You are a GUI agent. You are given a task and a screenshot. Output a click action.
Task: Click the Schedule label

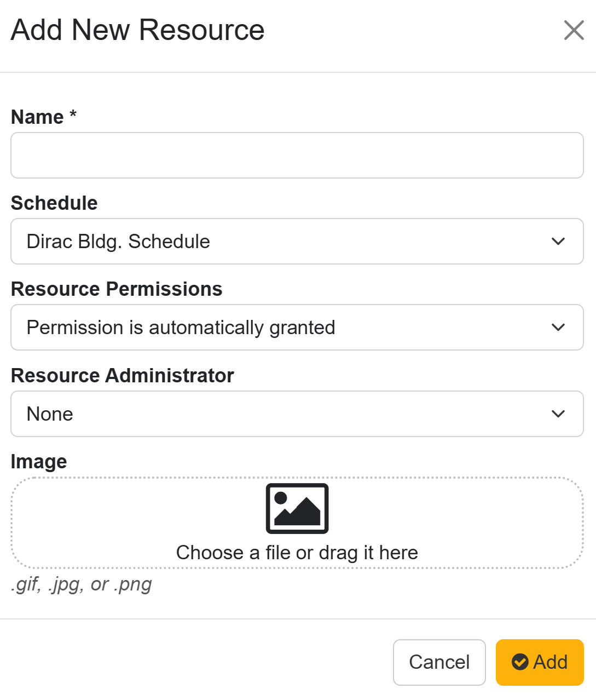click(x=54, y=203)
